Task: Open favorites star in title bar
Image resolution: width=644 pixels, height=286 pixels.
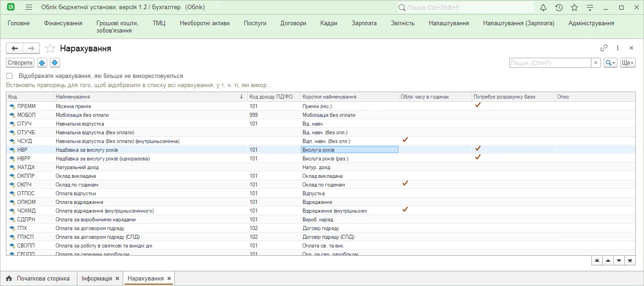Action: pos(574,7)
